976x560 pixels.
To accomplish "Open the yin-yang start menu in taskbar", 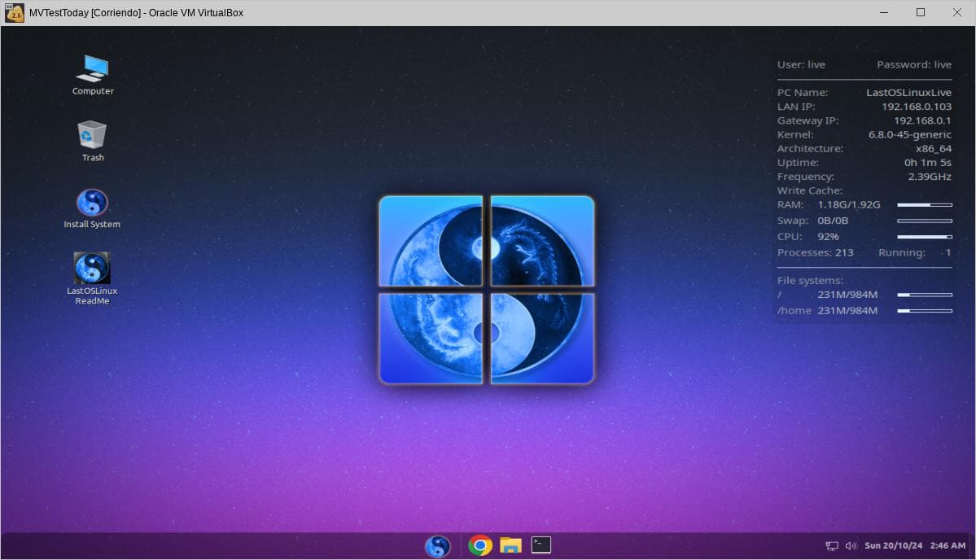I will point(438,545).
